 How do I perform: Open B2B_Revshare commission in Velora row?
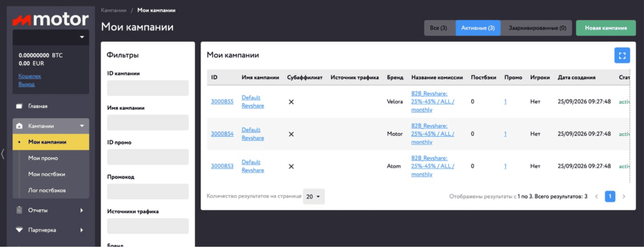point(432,101)
